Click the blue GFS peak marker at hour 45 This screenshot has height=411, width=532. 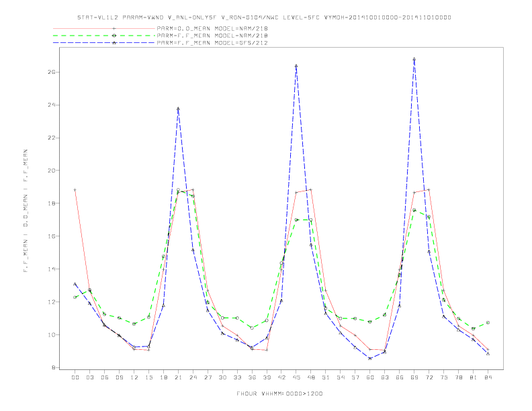296,66
